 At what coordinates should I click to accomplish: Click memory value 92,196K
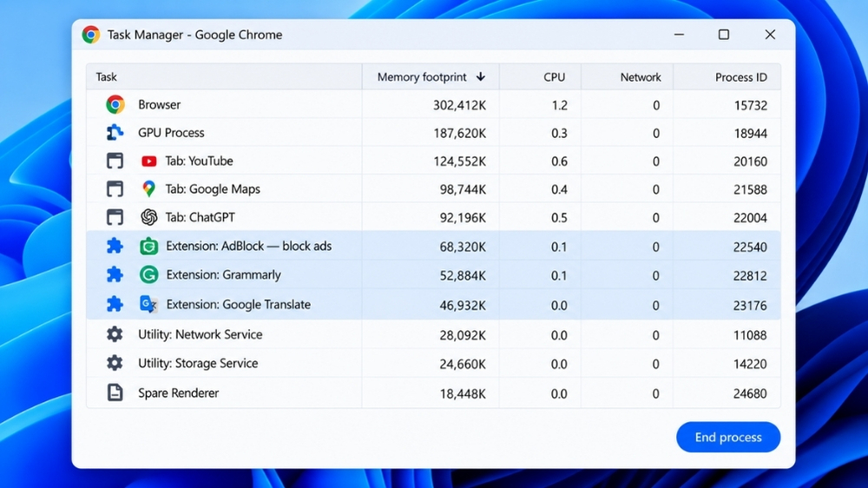pos(463,218)
